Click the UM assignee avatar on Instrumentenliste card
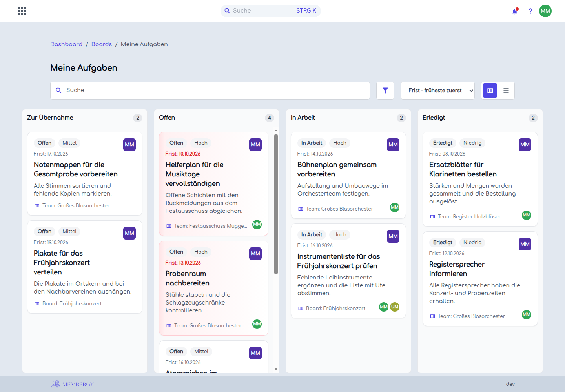This screenshot has height=392, width=565. [395, 307]
